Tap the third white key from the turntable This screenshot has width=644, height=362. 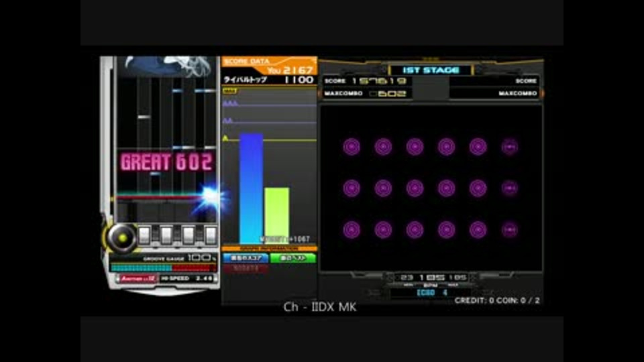189,235
